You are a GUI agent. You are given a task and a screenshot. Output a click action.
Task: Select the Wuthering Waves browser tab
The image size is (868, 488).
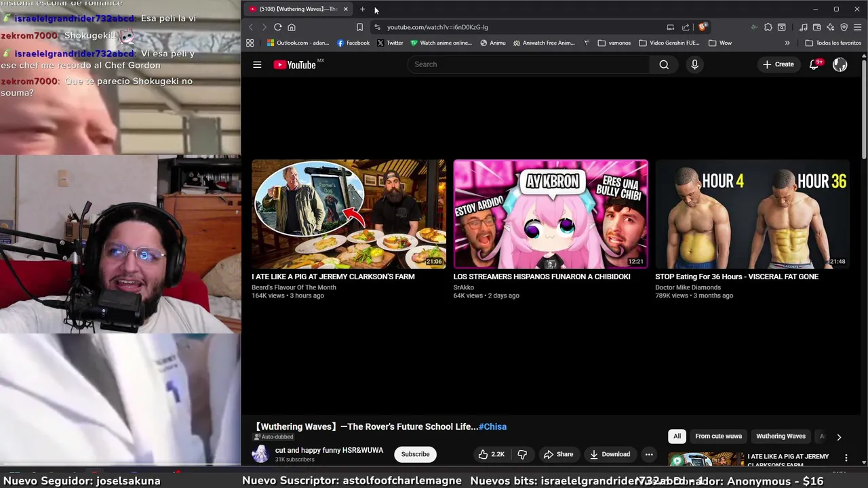pyautogui.click(x=298, y=9)
